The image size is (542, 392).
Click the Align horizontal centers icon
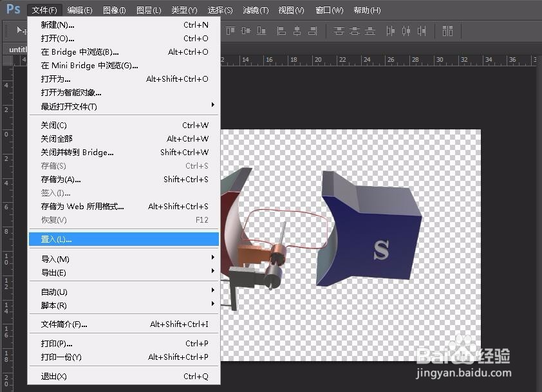pos(297,30)
